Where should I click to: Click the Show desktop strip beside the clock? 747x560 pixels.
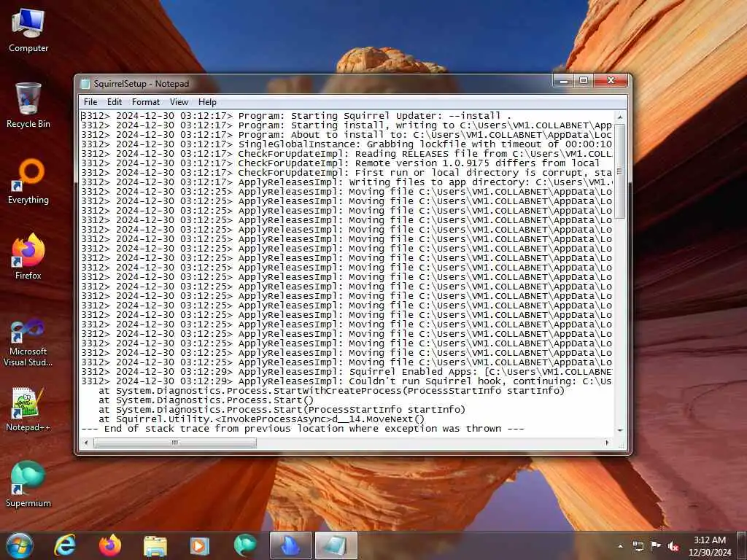pos(743,545)
